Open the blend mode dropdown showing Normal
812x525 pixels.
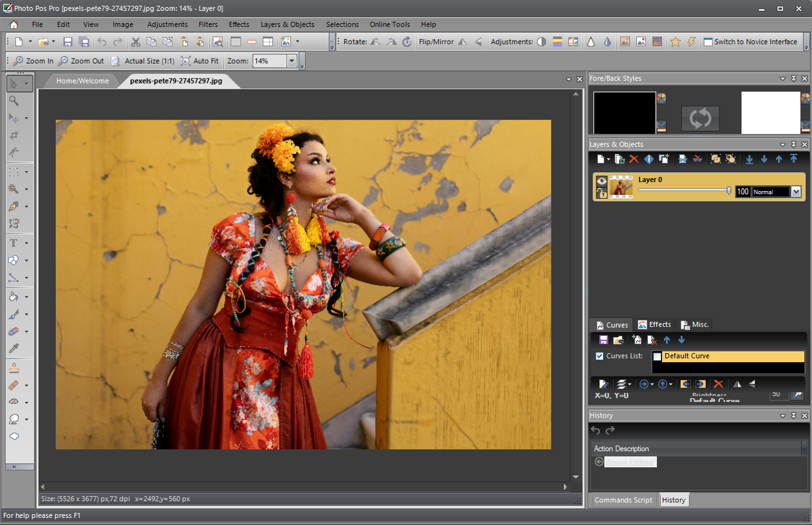coord(795,191)
